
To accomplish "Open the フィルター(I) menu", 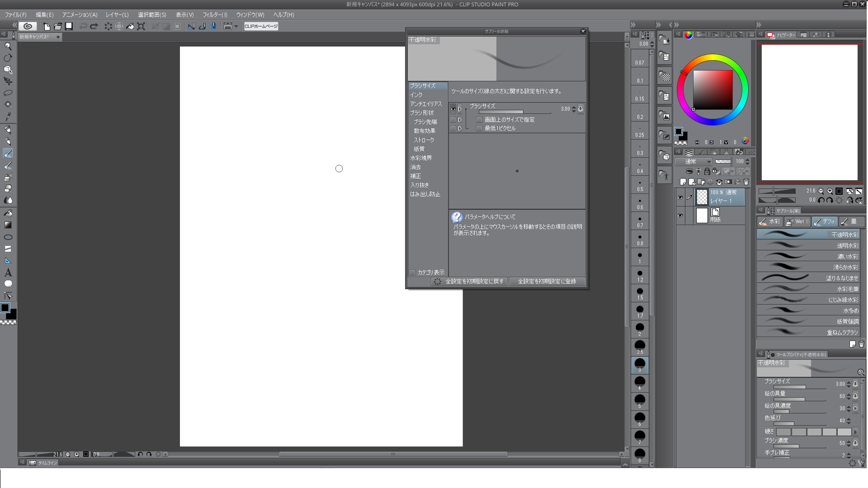I will click(215, 14).
